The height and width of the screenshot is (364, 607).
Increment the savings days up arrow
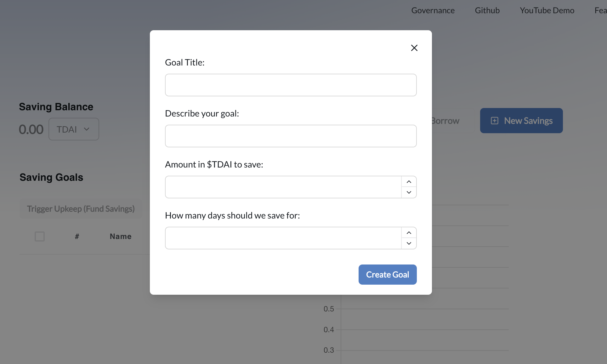(x=409, y=233)
